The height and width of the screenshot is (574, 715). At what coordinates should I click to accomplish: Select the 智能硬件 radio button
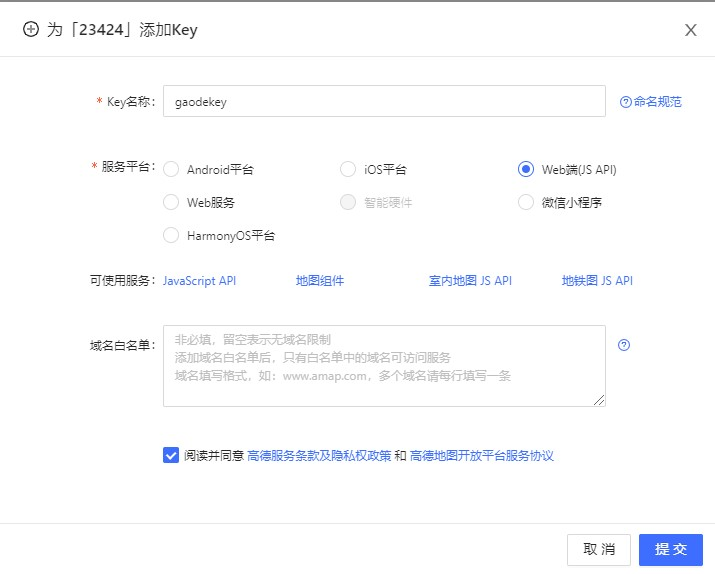(348, 202)
